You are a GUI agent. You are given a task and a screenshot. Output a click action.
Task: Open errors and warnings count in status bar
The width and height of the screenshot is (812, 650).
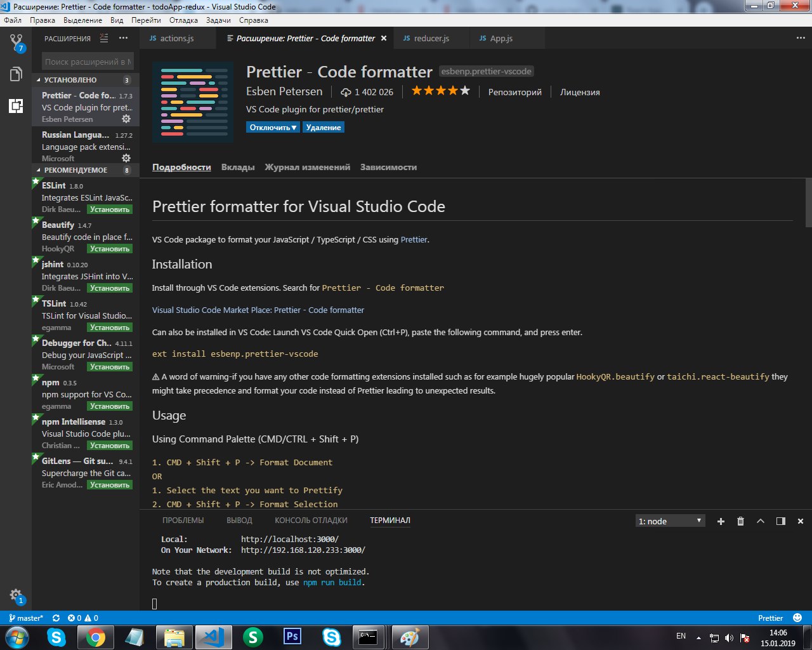(83, 618)
